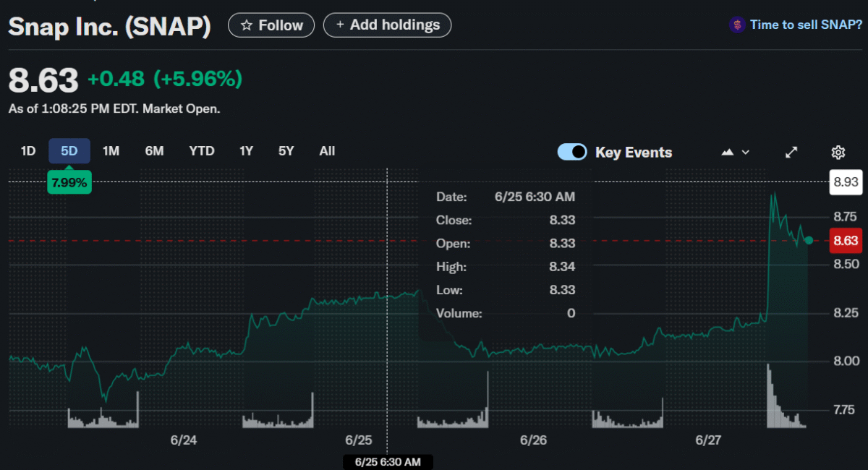Select the All range tab
Screen dimensions: 868x470
coord(327,151)
